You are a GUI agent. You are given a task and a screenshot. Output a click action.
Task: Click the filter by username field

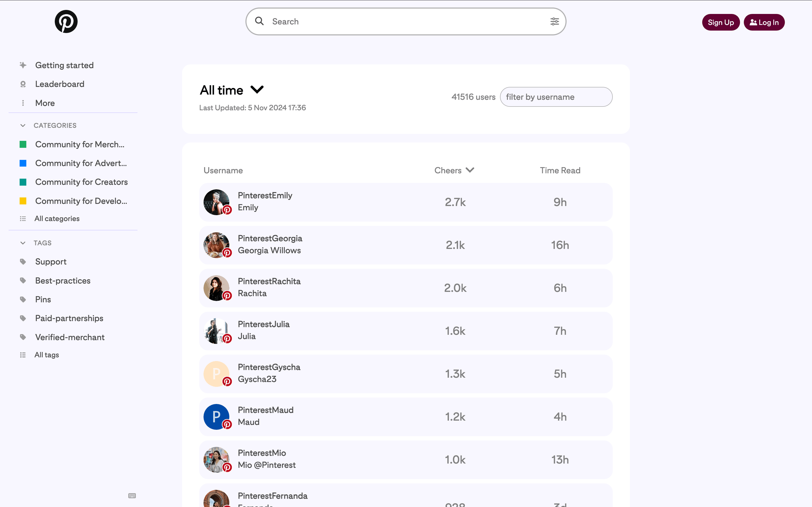click(x=556, y=97)
